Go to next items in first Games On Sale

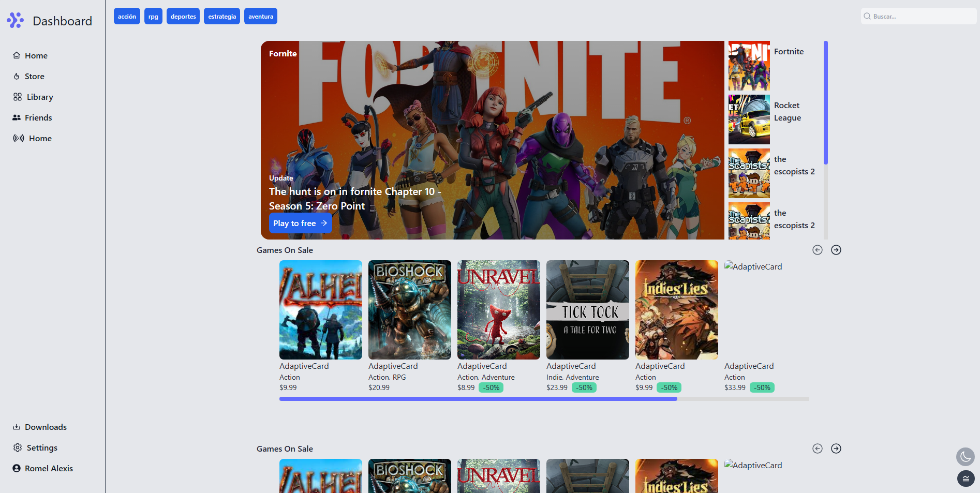pyautogui.click(x=836, y=250)
